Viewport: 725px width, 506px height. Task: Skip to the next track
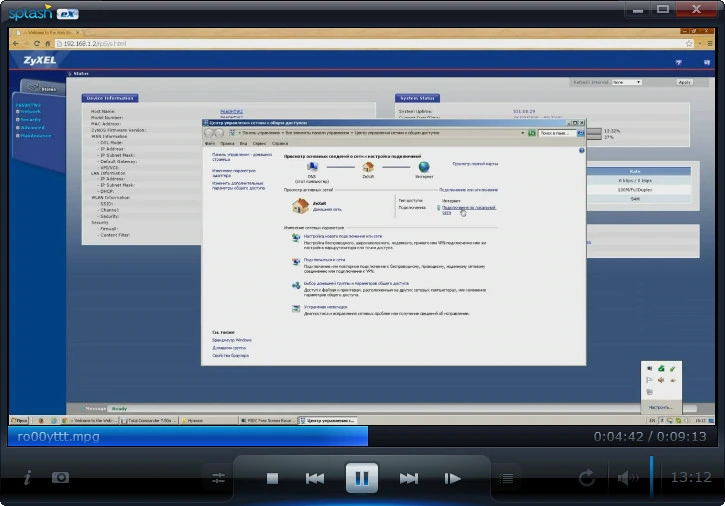click(x=409, y=478)
